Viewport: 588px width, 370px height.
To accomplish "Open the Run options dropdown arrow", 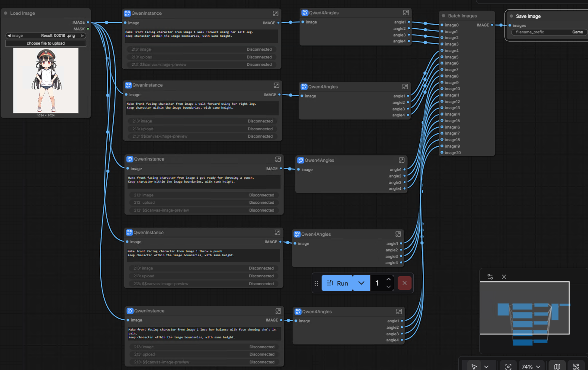I will 361,283.
